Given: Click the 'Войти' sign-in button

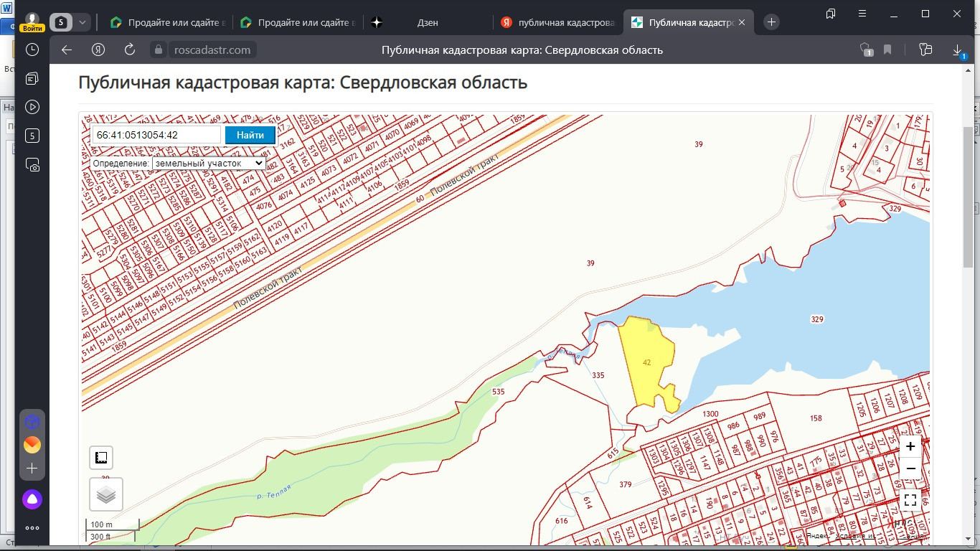Looking at the screenshot, I should [x=32, y=28].
